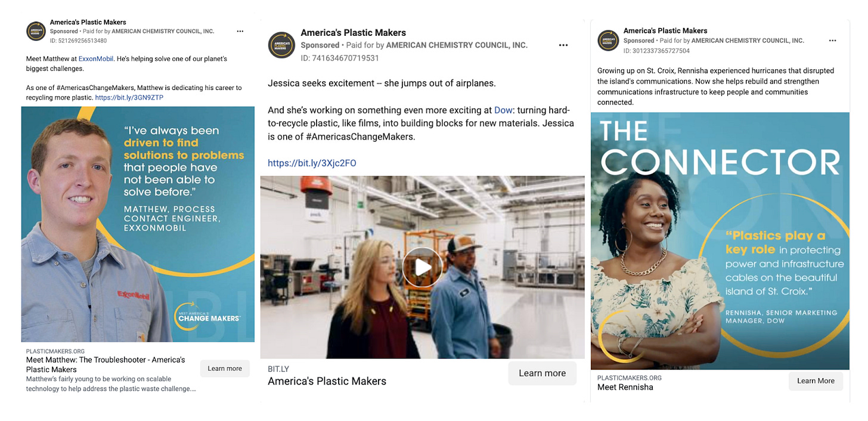Click 'America's Plastic Makers' headline below video
This screenshot has height=421, width=868.
[x=327, y=381]
